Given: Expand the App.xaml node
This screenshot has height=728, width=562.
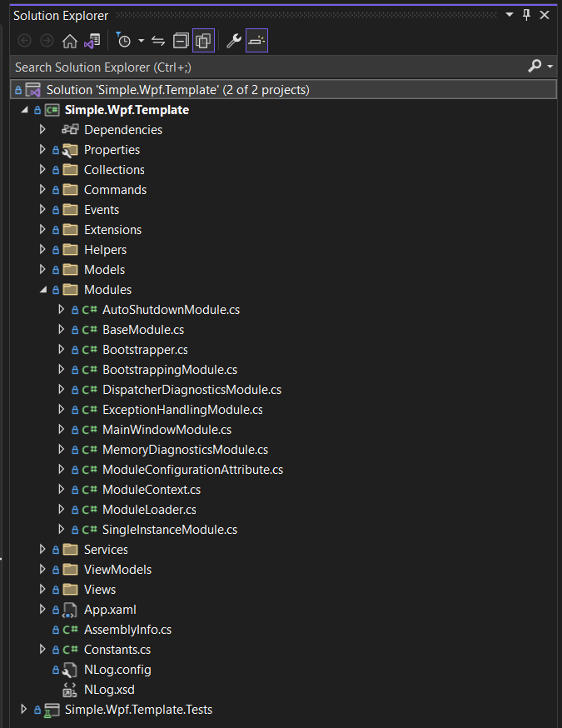Looking at the screenshot, I should click(x=42, y=609).
